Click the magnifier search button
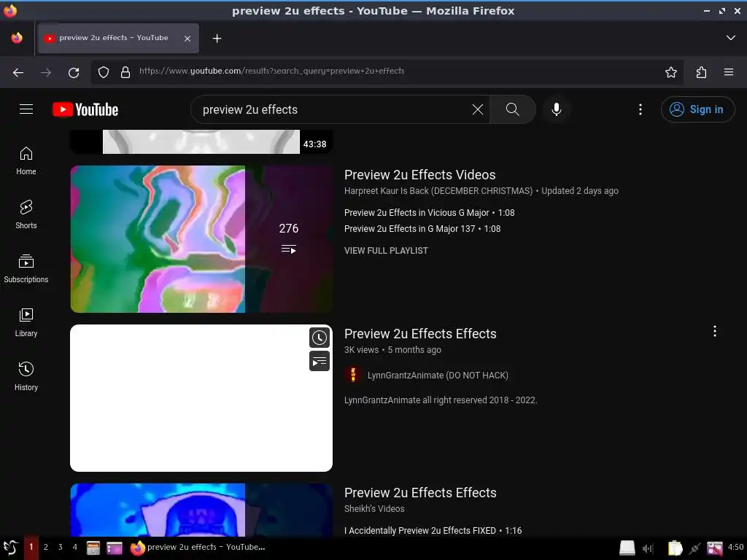The height and width of the screenshot is (560, 747). pyautogui.click(x=513, y=109)
